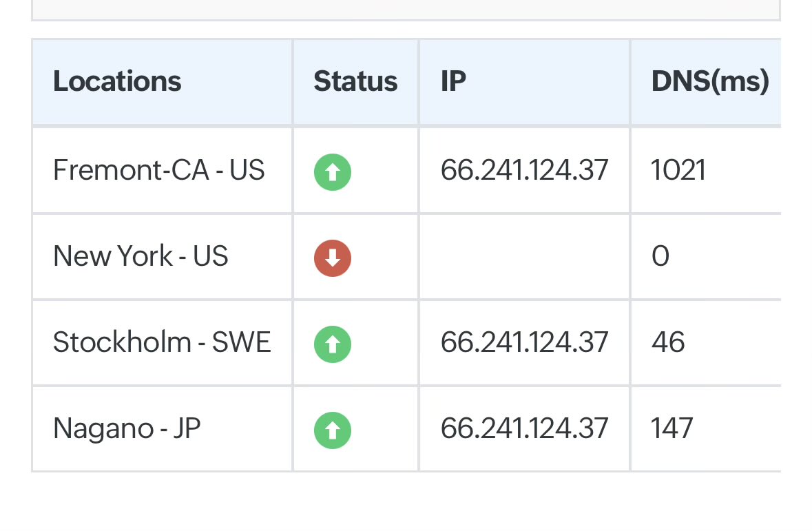Click the Stockholm IP address 66.241.124.37
Screen dimensions: 812x531
pos(524,342)
